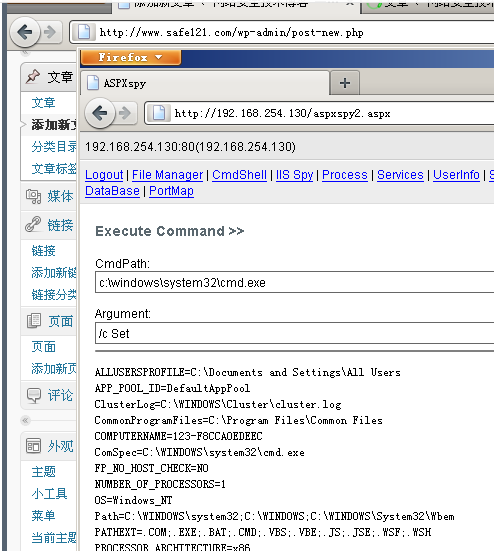The height and width of the screenshot is (551, 494).
Task: Click the appearance icon beside 外观
Action: pos(33,446)
